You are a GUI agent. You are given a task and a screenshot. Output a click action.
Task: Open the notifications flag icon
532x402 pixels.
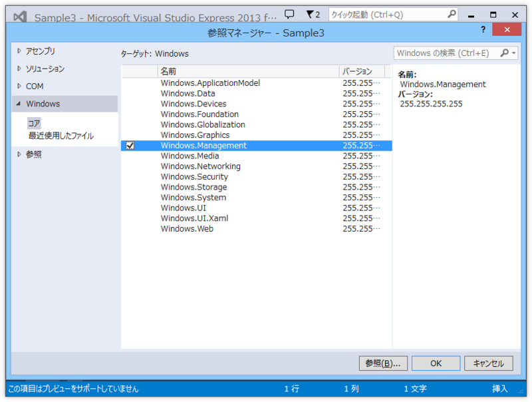310,14
